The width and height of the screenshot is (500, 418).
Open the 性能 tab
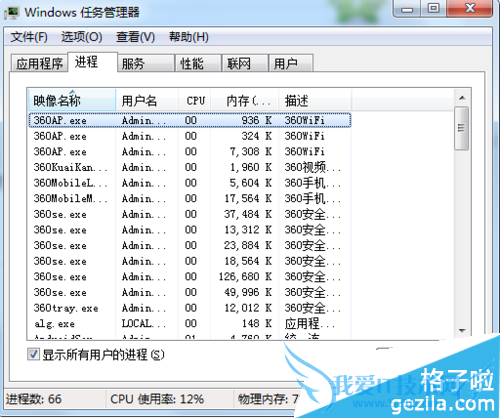click(x=198, y=63)
